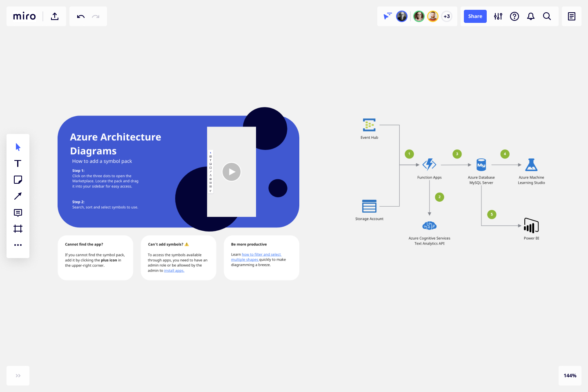Click green step marker 4
This screenshot has height=392, width=588.
pyautogui.click(x=505, y=154)
